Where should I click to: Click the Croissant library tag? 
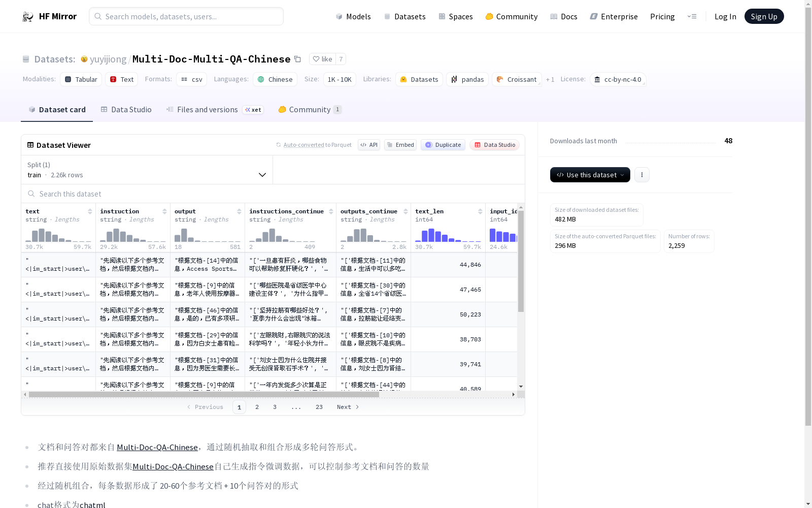point(517,79)
